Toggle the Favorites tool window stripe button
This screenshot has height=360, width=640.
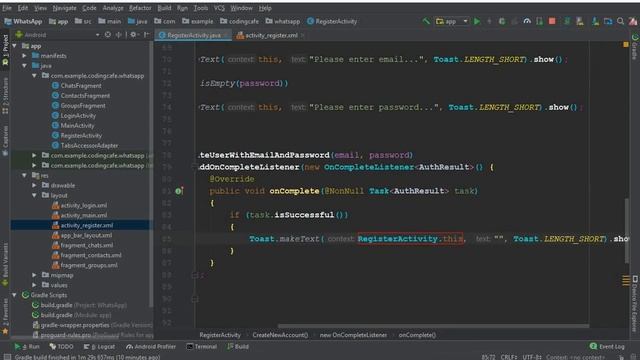[x=5, y=317]
